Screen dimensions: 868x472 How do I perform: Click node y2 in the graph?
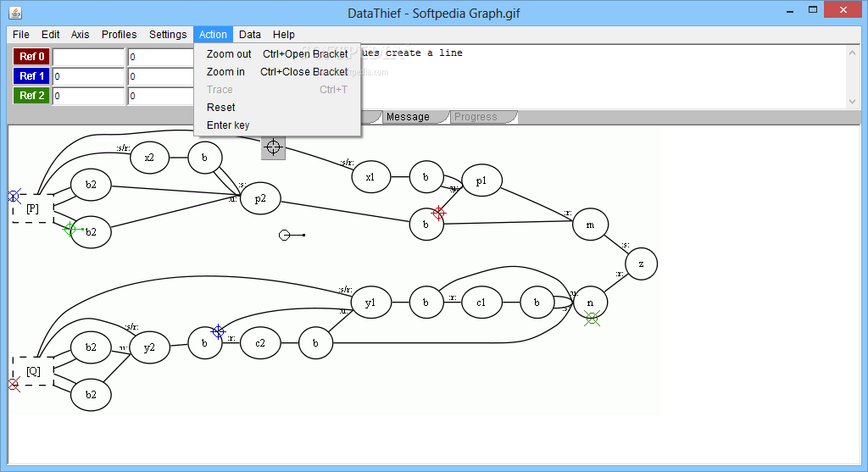pyautogui.click(x=149, y=347)
